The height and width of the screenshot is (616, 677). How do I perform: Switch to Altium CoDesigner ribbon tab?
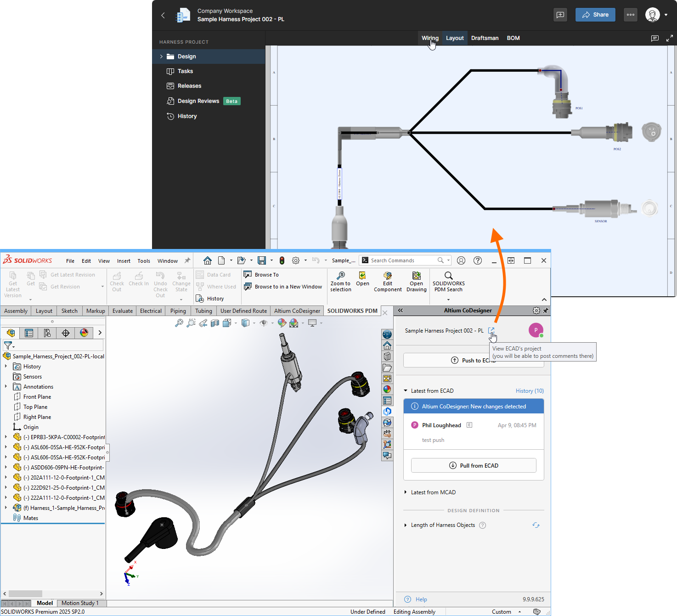(297, 311)
